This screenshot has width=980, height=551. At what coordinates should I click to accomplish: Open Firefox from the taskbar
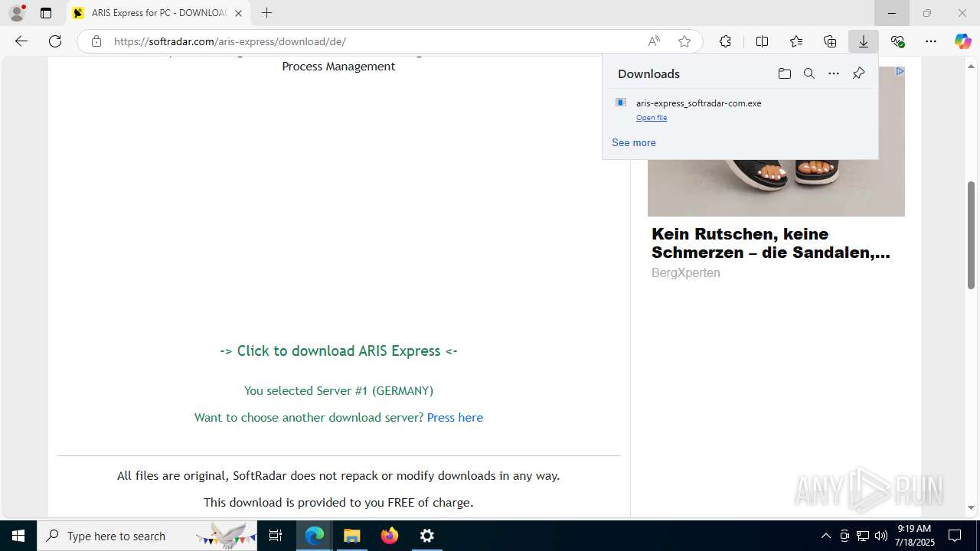[390, 536]
